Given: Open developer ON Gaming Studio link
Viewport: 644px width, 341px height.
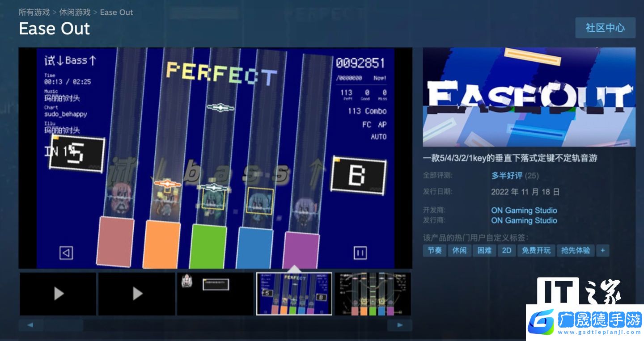Looking at the screenshot, I should 524,210.
